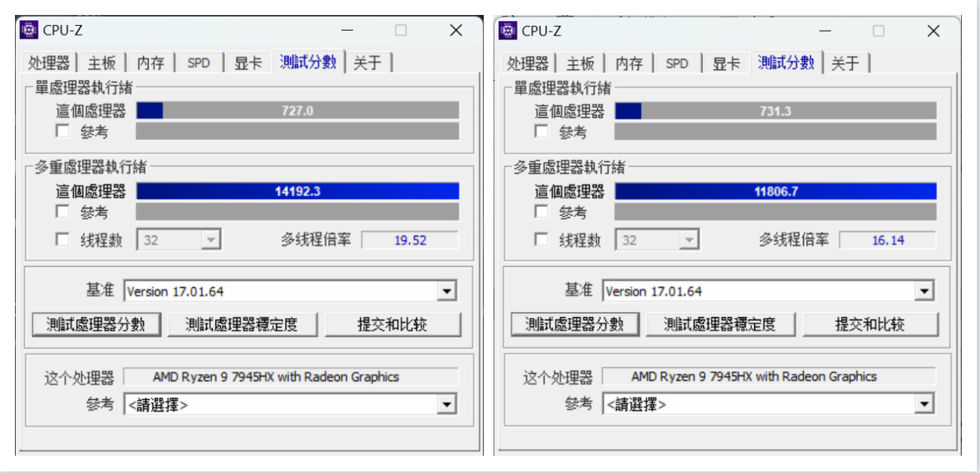This screenshot has width=980, height=473.
Task: Toggle 线程数 checkbox in right window
Action: 541,239
